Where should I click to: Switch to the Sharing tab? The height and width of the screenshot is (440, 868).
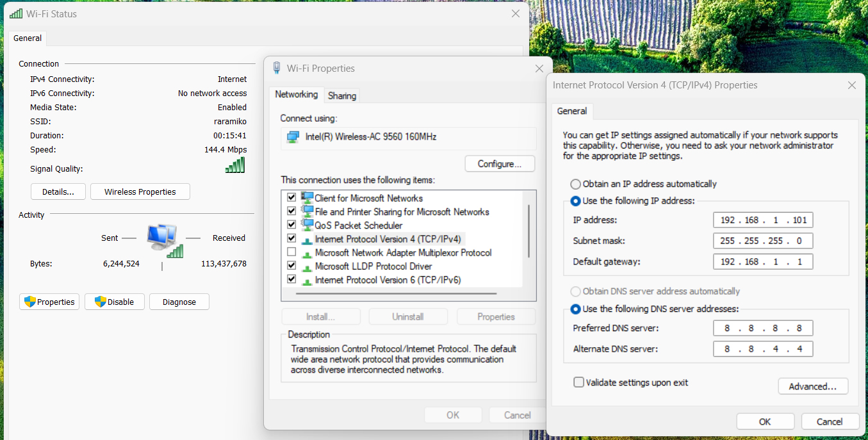(341, 95)
